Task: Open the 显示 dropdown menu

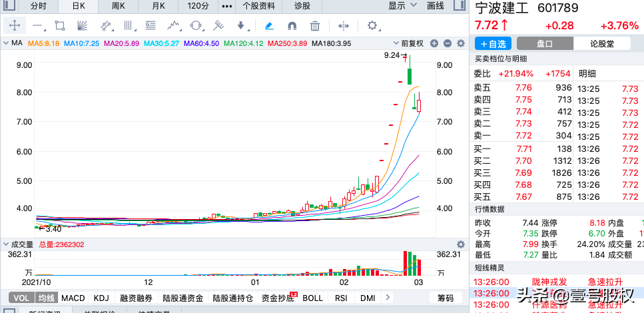Action: [x=401, y=6]
